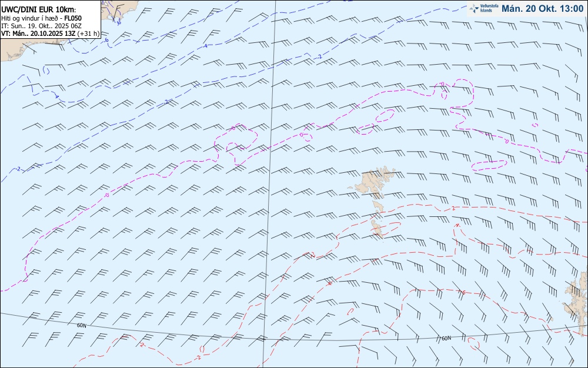Select the "Hiti og vindur í hæð - FL050" line
Viewport: 588px width, 368px height.
(41, 18)
